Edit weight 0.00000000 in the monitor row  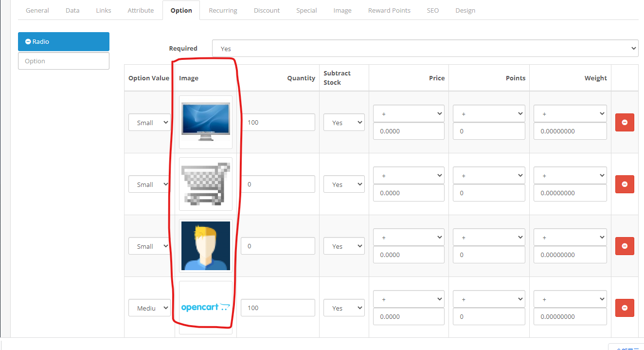pos(570,131)
